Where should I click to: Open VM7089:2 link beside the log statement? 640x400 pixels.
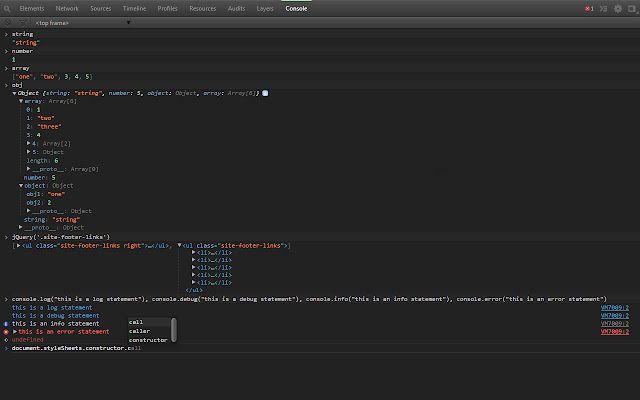coord(615,308)
